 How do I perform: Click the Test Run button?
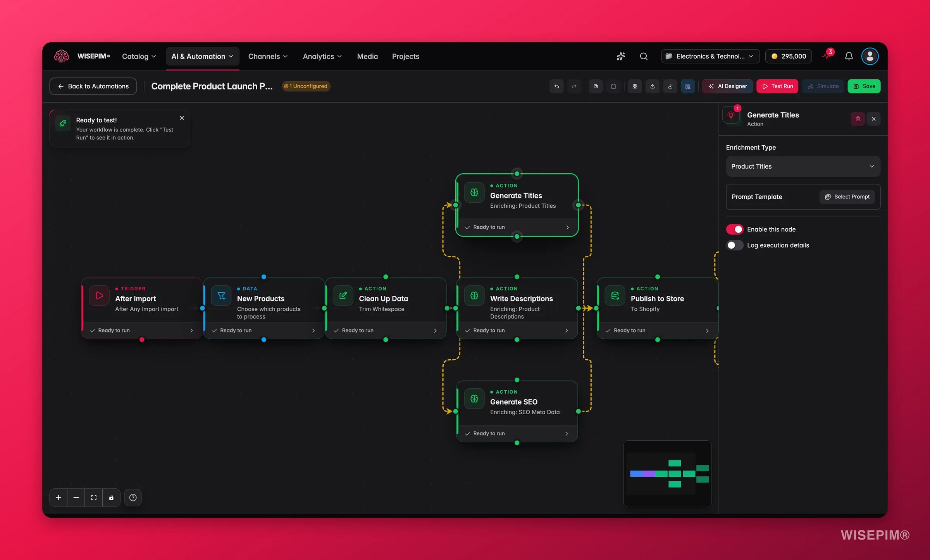pos(777,86)
